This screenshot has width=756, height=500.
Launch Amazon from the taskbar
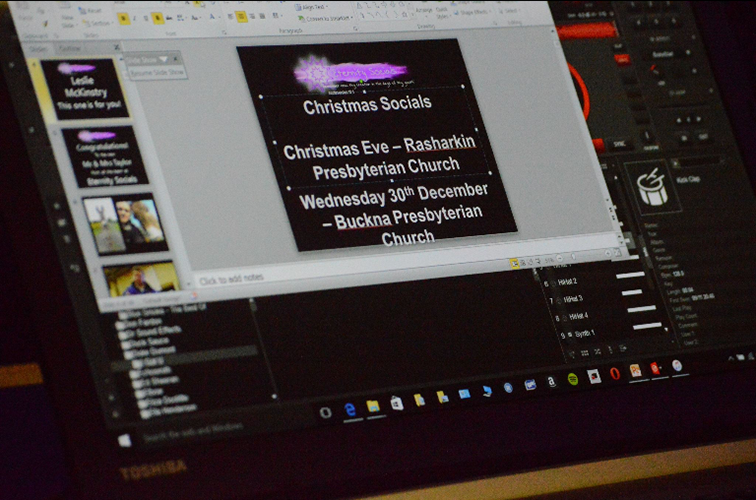551,383
